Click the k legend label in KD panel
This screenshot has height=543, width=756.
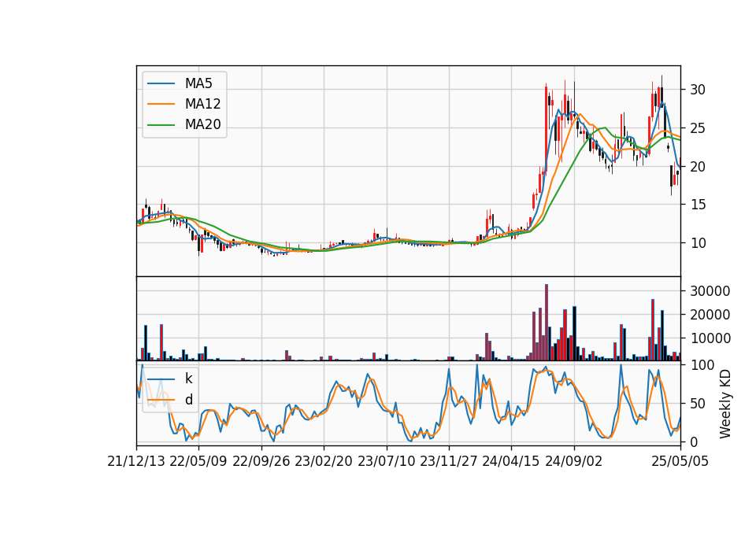point(188,379)
